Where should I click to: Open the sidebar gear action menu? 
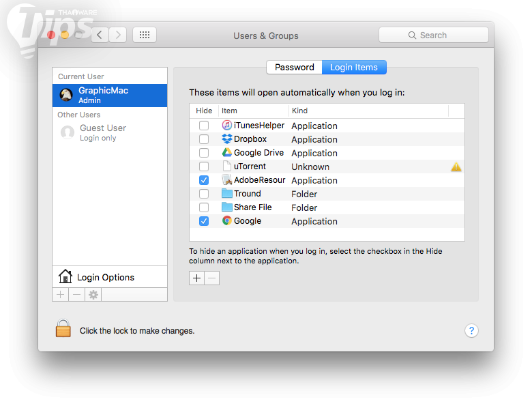coord(93,295)
